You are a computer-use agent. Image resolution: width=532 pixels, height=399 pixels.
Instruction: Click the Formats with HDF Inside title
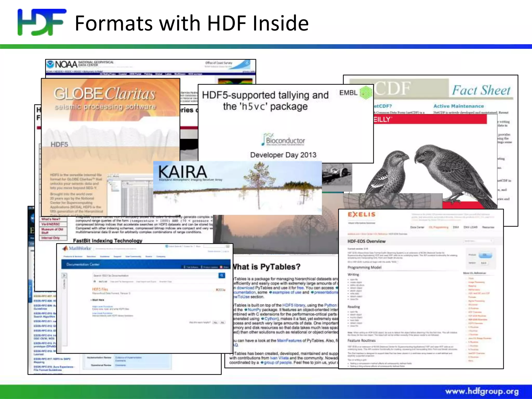(x=192, y=23)
